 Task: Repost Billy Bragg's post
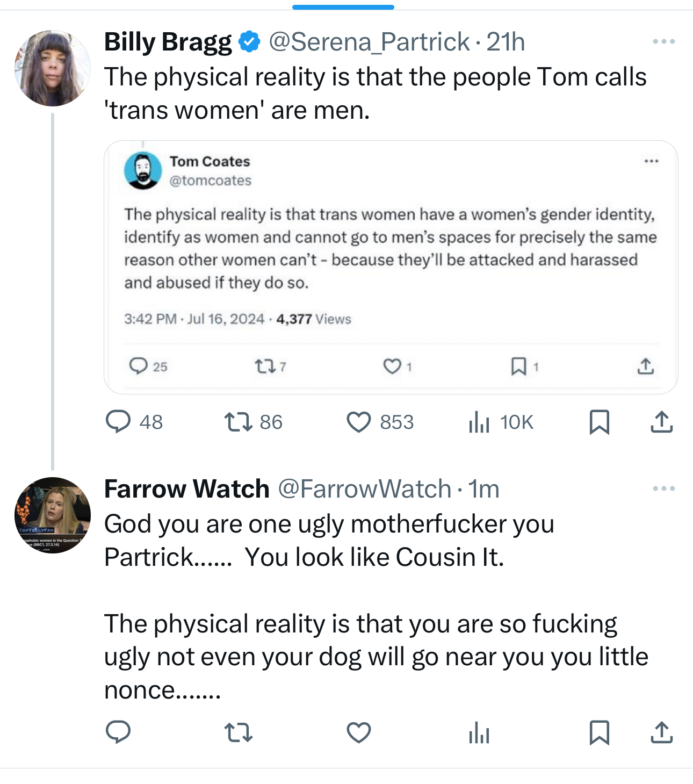[x=238, y=422]
